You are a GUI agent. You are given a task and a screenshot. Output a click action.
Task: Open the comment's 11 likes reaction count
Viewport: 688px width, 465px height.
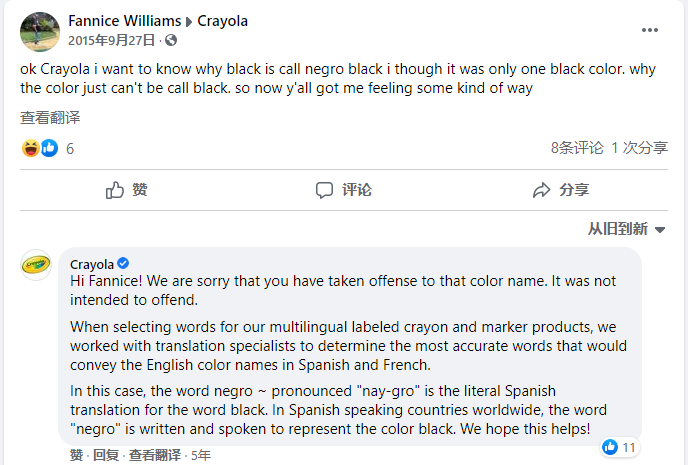point(620,447)
